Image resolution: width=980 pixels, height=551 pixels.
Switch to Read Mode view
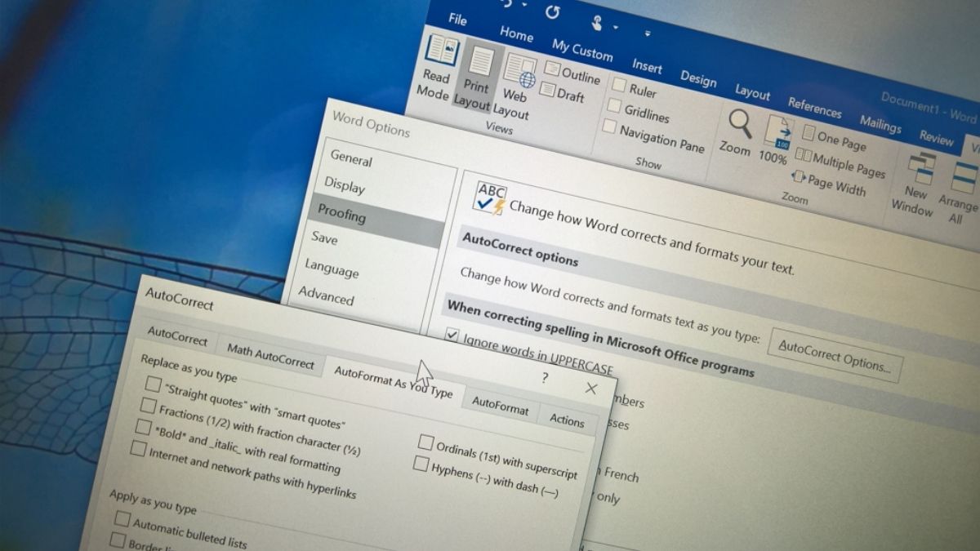point(434,67)
